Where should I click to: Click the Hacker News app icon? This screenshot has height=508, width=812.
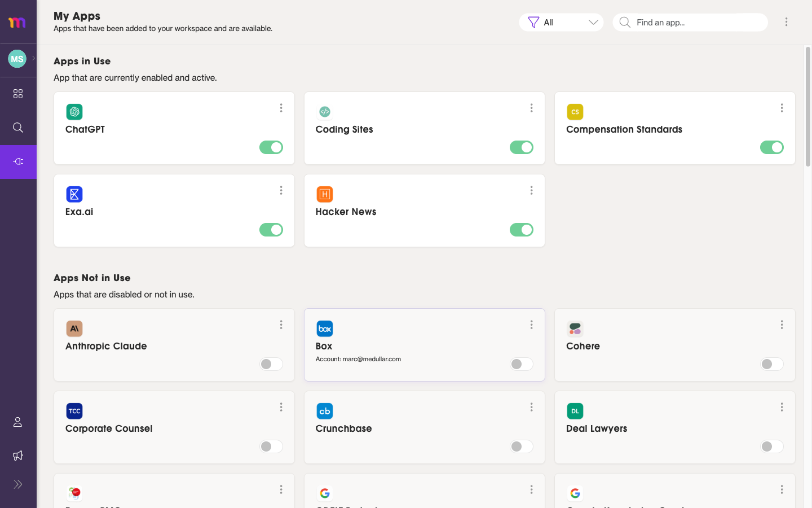pyautogui.click(x=325, y=194)
